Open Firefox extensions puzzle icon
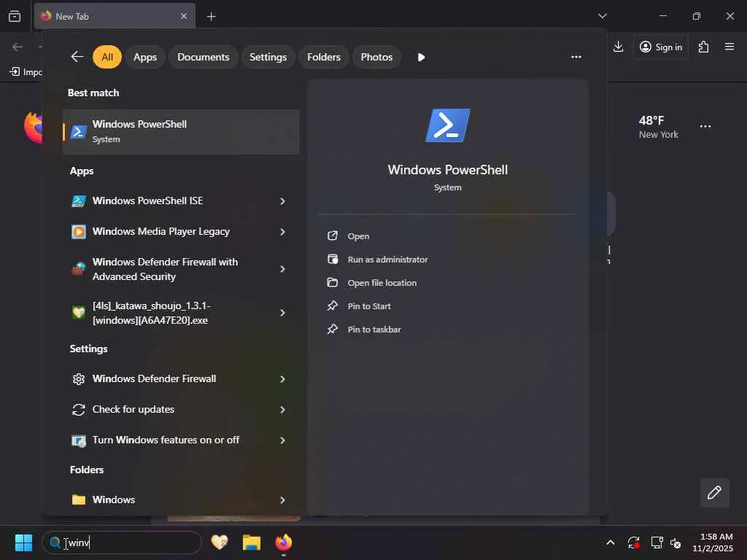The width and height of the screenshot is (747, 560). tap(704, 47)
